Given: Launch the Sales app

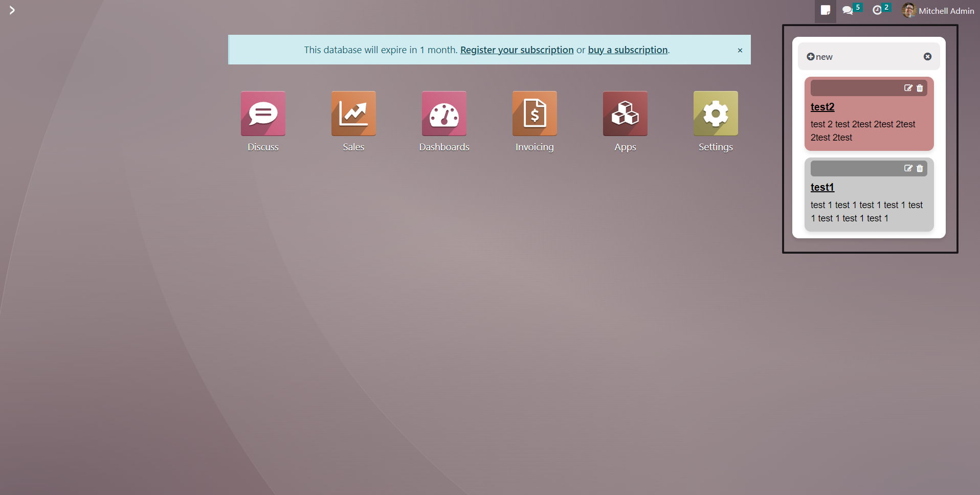Looking at the screenshot, I should tap(353, 114).
